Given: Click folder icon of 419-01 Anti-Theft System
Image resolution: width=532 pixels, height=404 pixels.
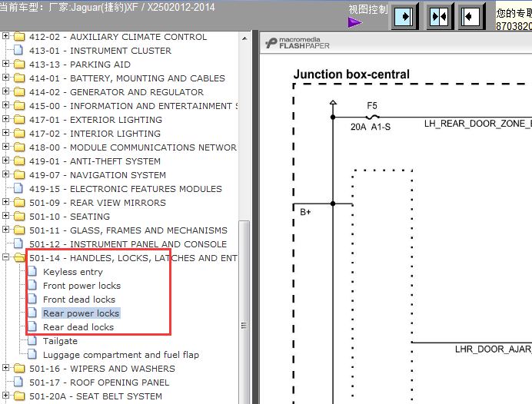Looking at the screenshot, I should tap(19, 161).
